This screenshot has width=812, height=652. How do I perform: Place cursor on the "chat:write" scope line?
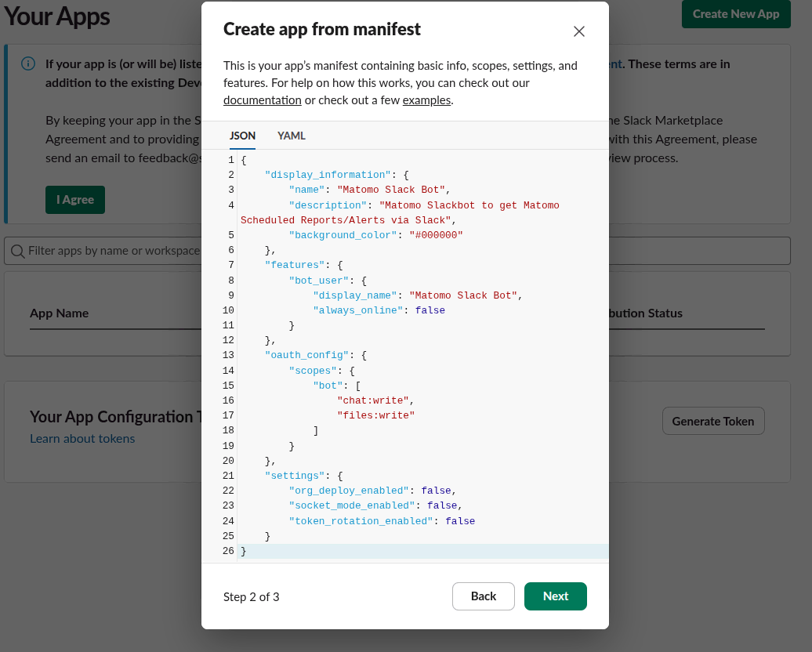[x=373, y=400]
